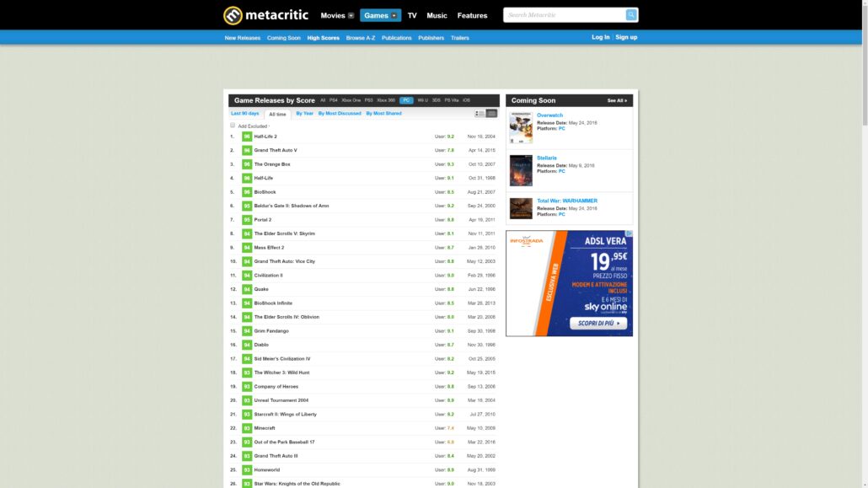Click See All in Coming Soon panel
The height and width of the screenshot is (488, 868).
[x=617, y=100]
